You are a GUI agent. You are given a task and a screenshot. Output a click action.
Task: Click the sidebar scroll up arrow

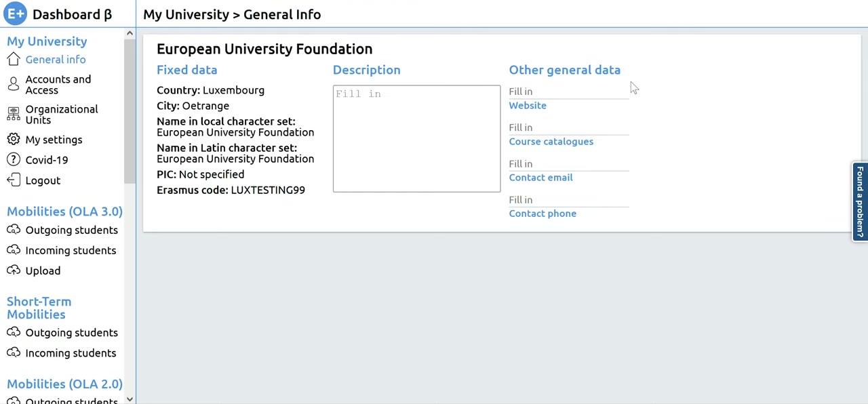coord(130,33)
